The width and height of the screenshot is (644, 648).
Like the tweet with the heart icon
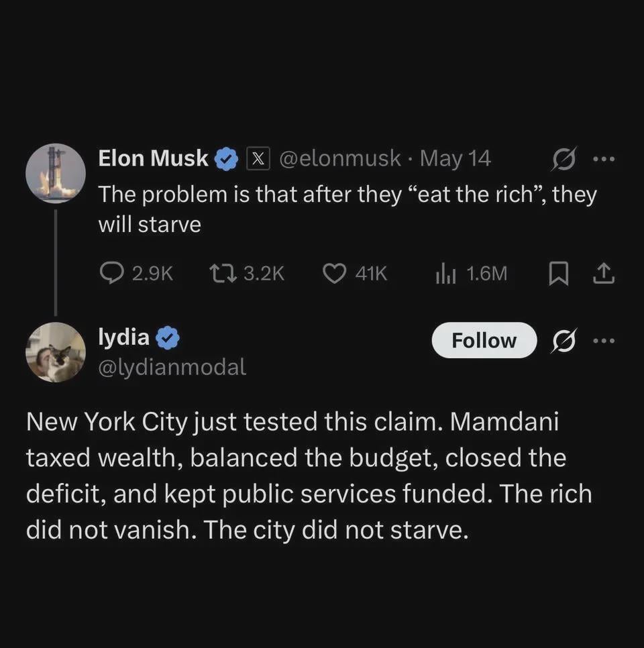(334, 274)
